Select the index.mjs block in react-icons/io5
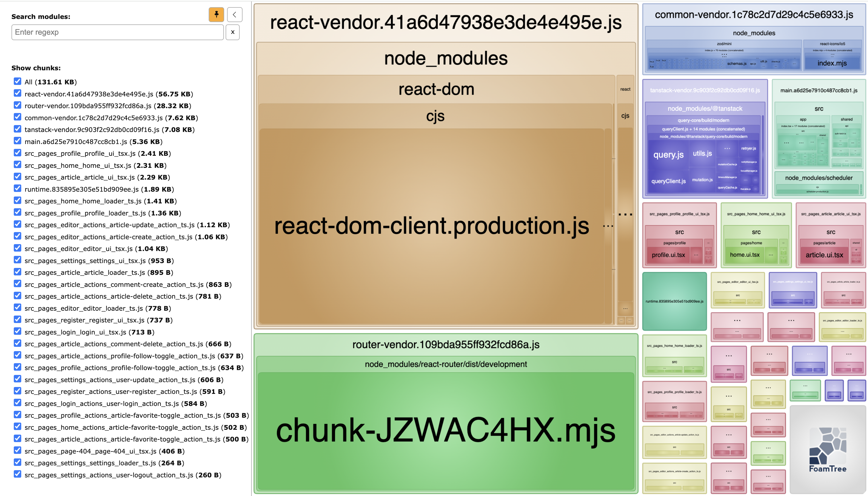 tap(832, 63)
